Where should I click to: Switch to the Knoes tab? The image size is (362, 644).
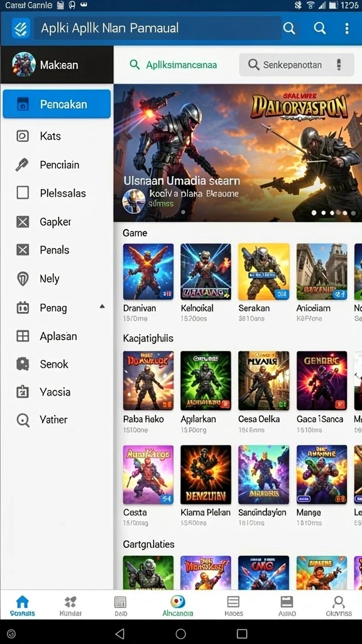click(233, 606)
